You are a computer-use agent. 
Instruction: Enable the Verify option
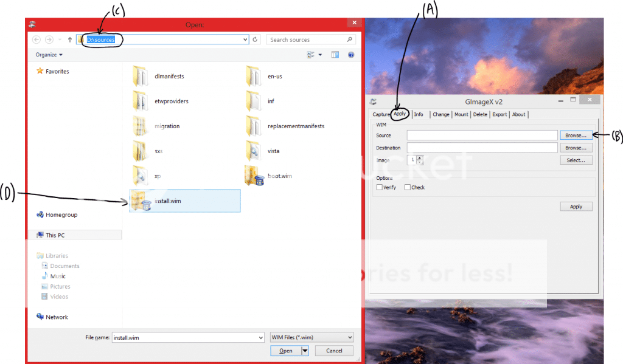(x=380, y=187)
